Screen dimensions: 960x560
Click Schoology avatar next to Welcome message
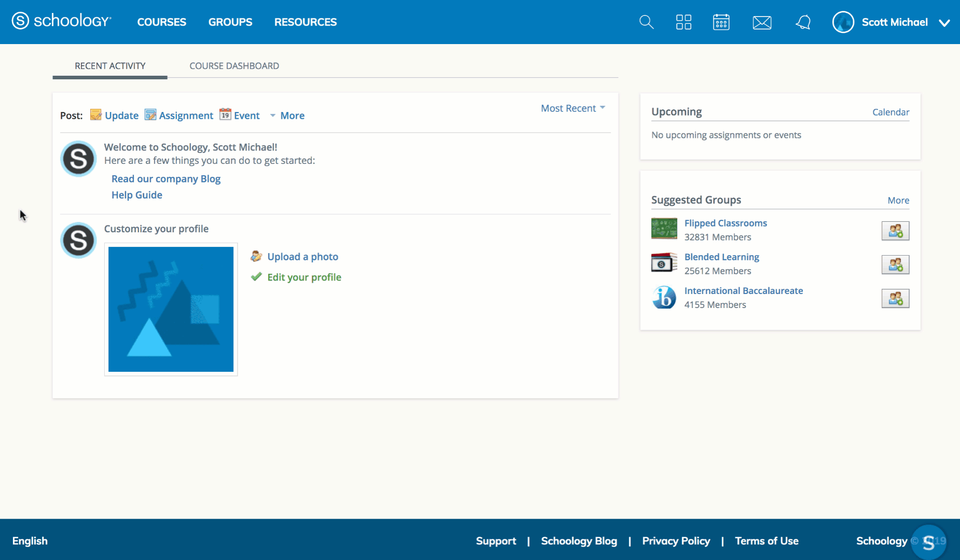click(x=78, y=159)
